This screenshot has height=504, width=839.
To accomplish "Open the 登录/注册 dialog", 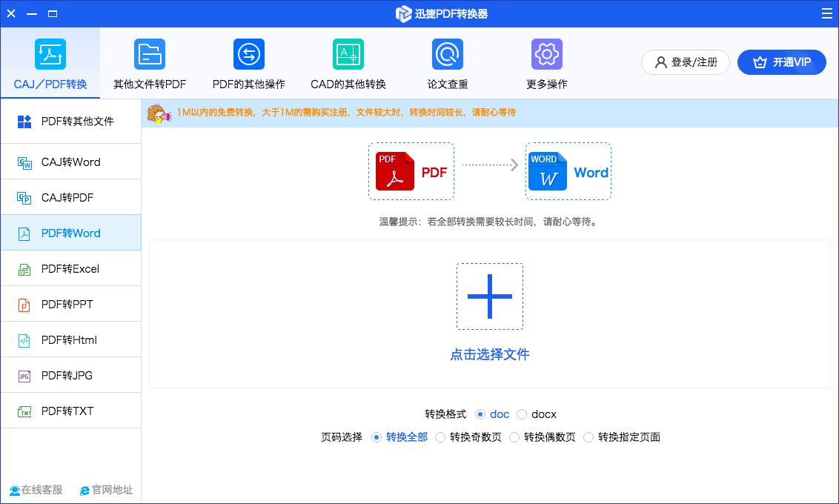I will [x=685, y=62].
